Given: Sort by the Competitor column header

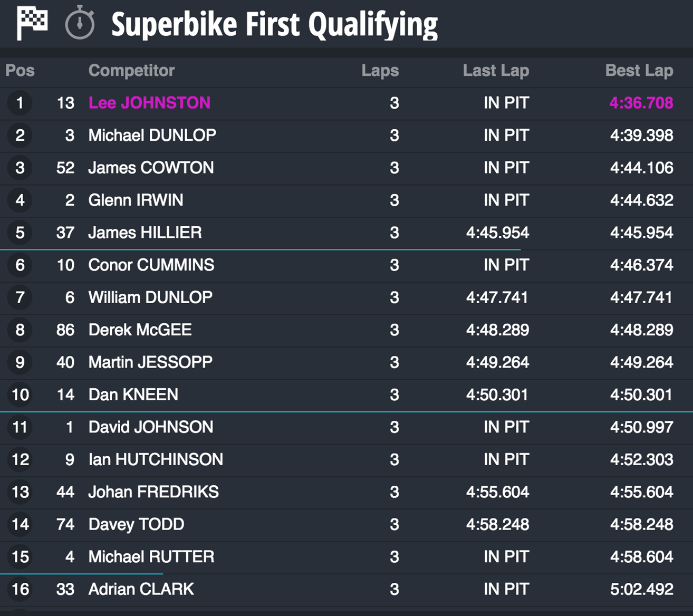Looking at the screenshot, I should [x=131, y=71].
